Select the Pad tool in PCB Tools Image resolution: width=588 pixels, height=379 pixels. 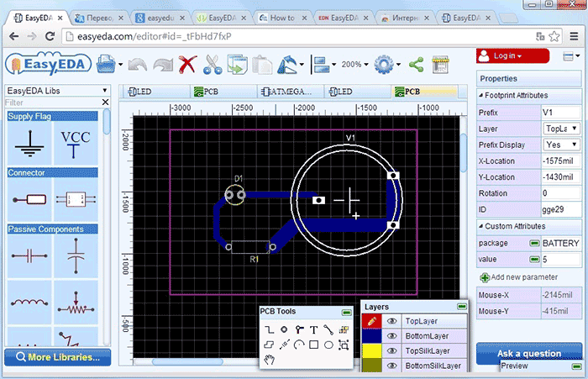(284, 329)
